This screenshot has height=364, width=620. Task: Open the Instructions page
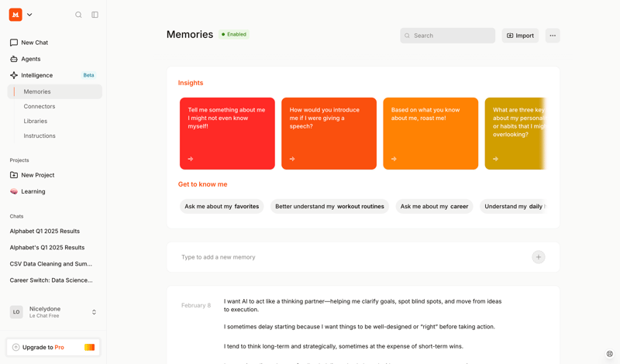coord(40,136)
